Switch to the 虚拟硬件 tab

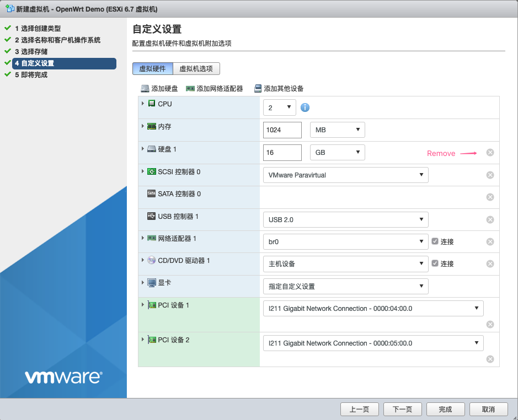153,69
